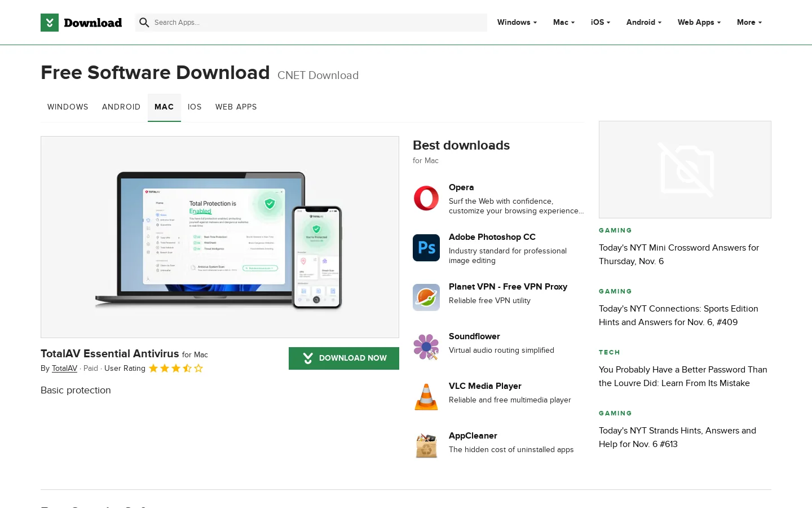812x508 pixels.
Task: Expand the Web Apps dropdown in header
Action: pyautogui.click(x=699, y=23)
